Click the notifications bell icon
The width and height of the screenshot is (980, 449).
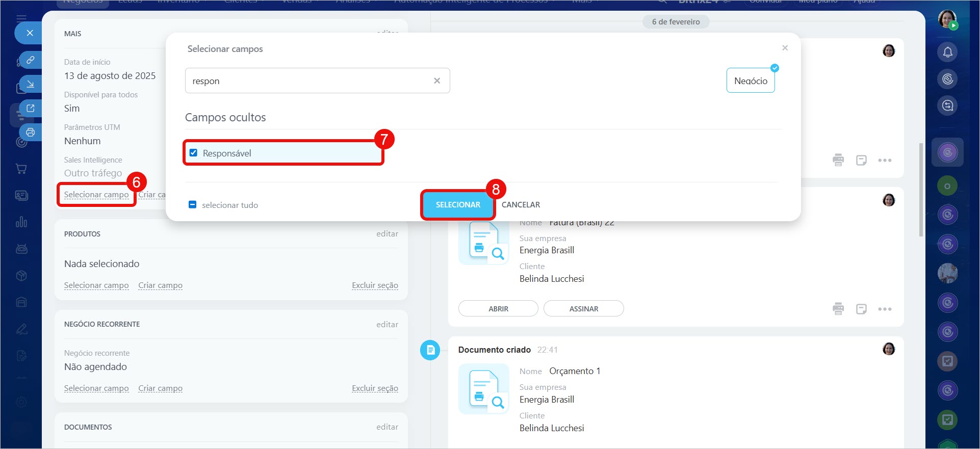coord(947,52)
